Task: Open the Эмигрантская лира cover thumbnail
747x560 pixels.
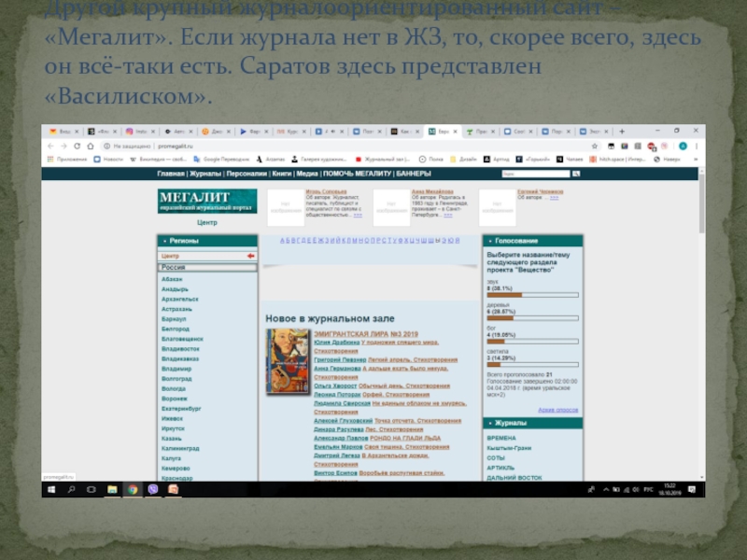Action: click(288, 361)
